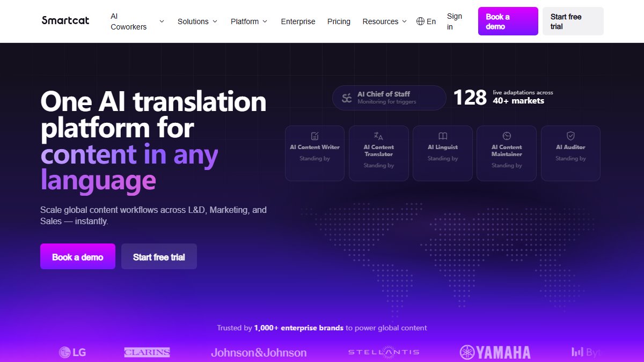Click the hero Book a demo button

click(x=78, y=256)
